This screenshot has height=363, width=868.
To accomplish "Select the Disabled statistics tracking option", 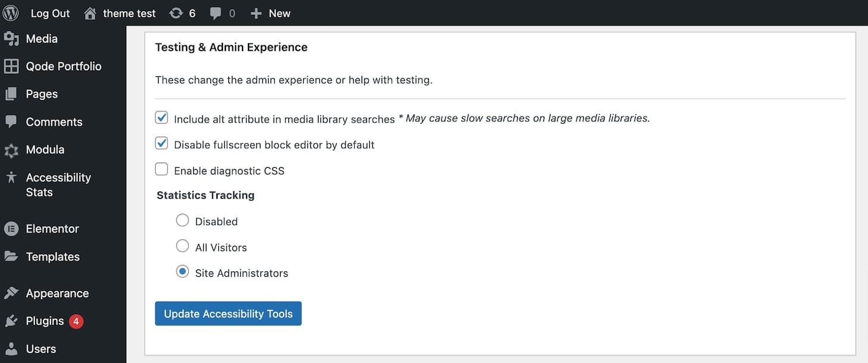I will (x=183, y=220).
